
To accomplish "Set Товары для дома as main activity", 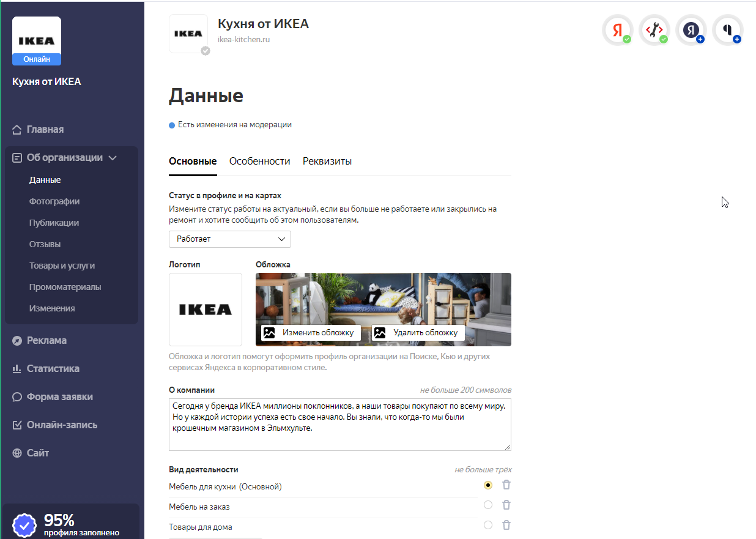I will (487, 525).
